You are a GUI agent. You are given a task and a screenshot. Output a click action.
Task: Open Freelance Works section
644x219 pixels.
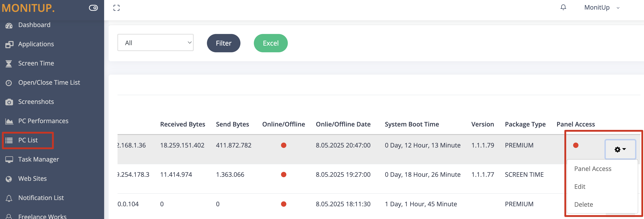[x=42, y=217]
